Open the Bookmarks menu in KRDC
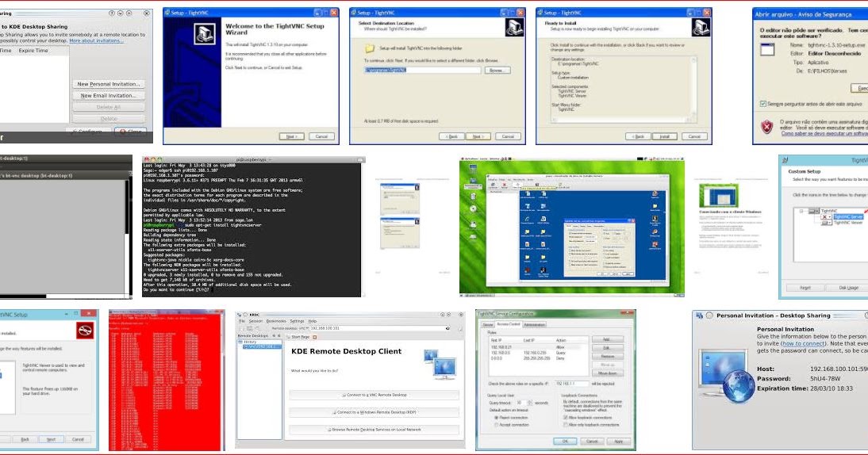Screen dimensions: 868x455 tap(276, 321)
